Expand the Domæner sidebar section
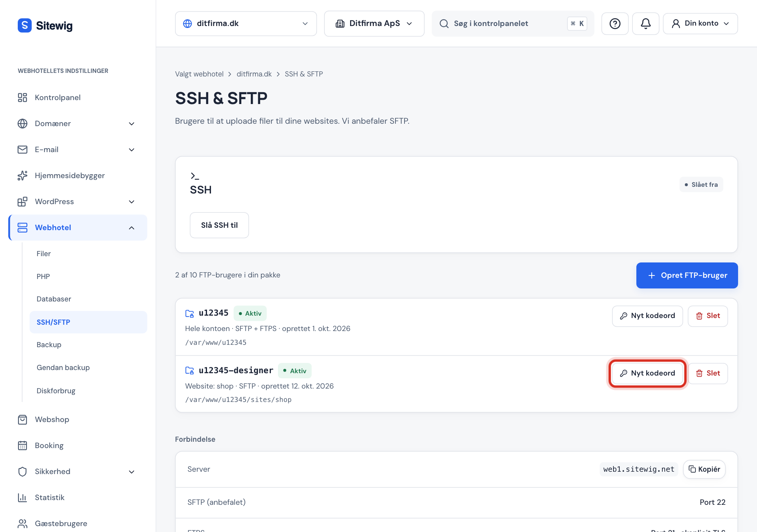 click(x=132, y=124)
